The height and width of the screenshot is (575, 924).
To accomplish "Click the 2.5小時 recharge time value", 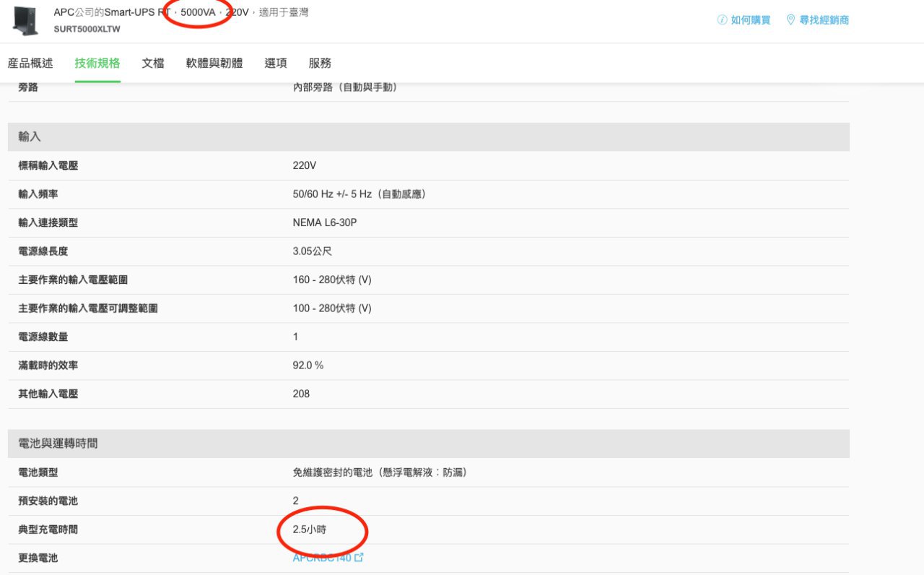I will tap(310, 529).
